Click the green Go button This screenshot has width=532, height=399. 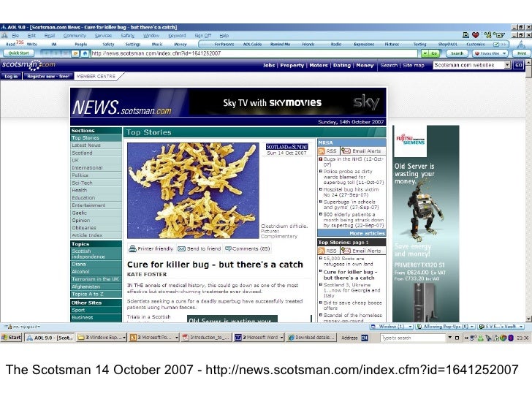434,53
